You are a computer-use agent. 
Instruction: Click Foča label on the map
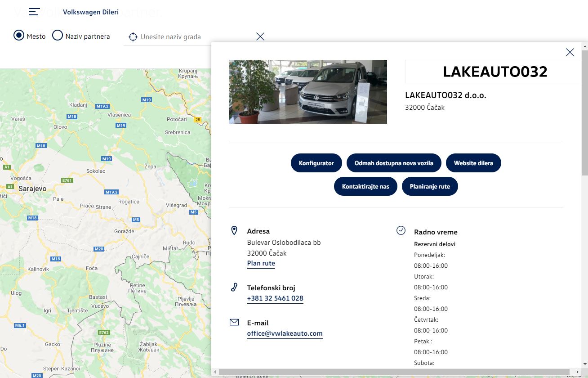[92, 268]
